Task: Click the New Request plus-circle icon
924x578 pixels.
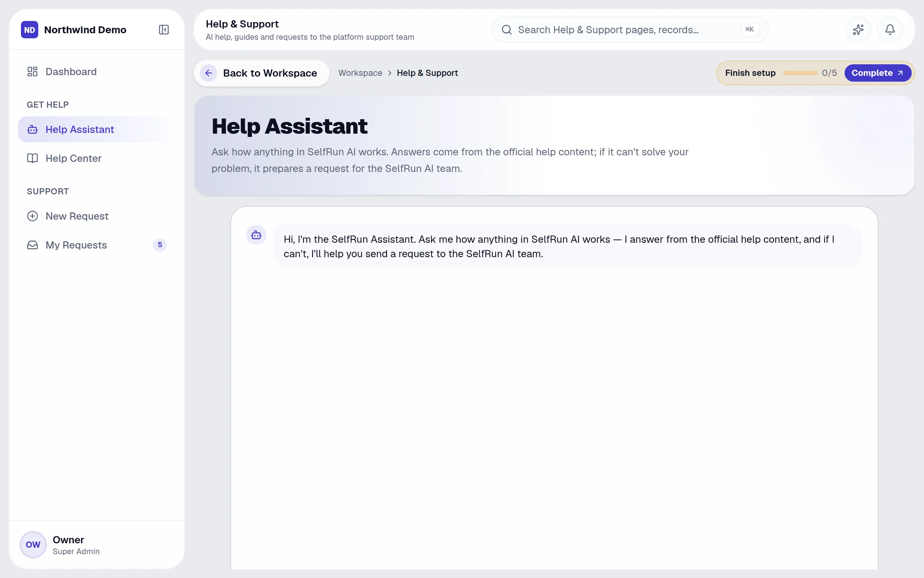Action: (32, 216)
